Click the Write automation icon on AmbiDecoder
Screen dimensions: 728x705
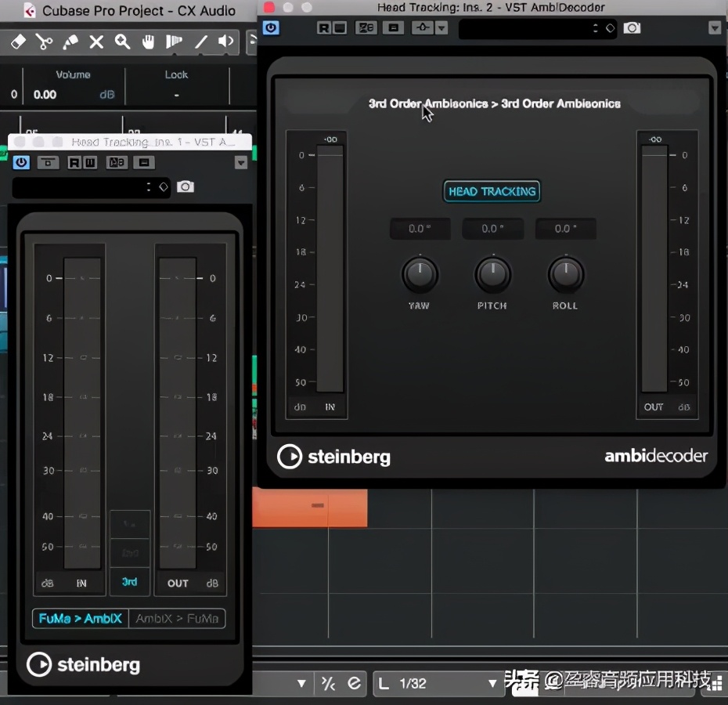pyautogui.click(x=339, y=27)
